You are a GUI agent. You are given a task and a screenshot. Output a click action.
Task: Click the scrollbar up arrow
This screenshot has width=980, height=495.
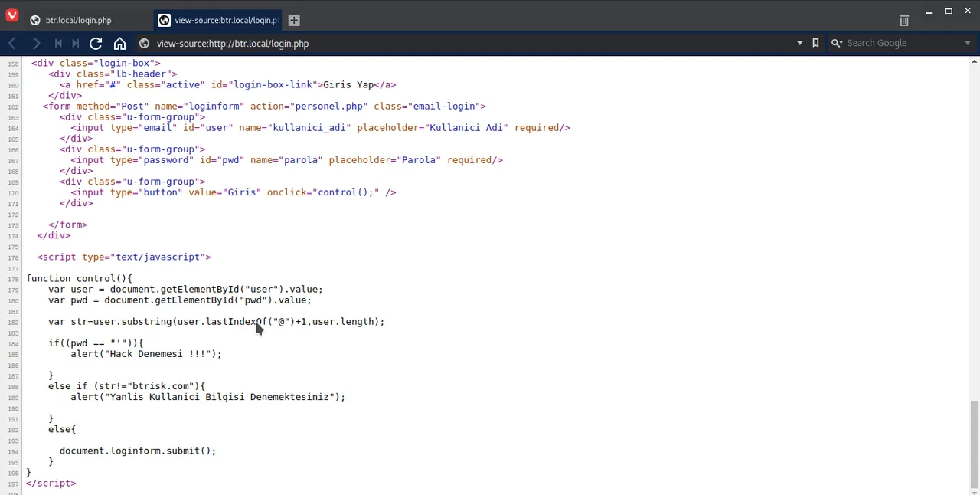pyautogui.click(x=974, y=61)
